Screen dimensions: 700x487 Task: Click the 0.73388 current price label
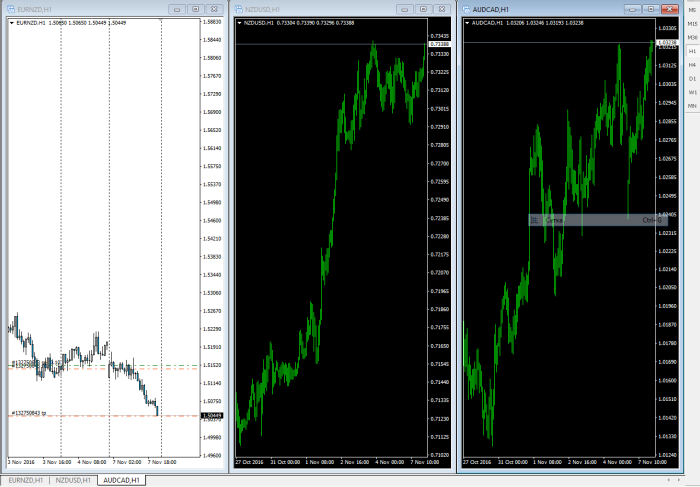point(440,44)
